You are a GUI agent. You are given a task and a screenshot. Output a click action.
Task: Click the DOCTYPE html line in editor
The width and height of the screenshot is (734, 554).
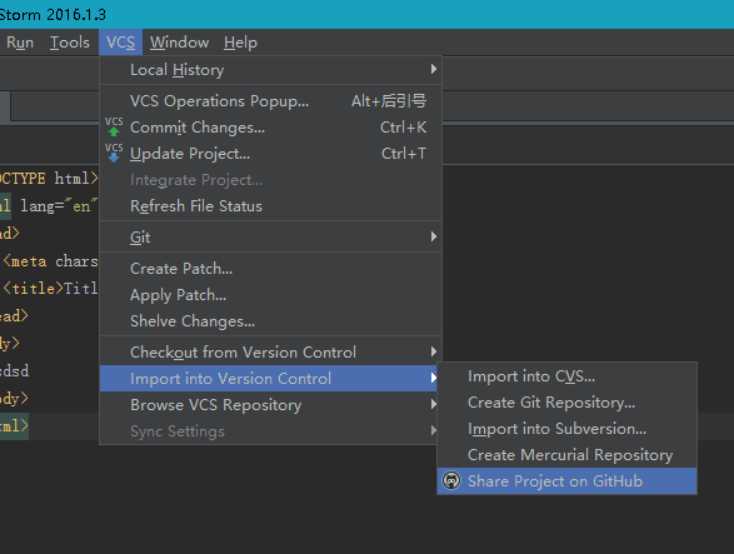(49, 178)
